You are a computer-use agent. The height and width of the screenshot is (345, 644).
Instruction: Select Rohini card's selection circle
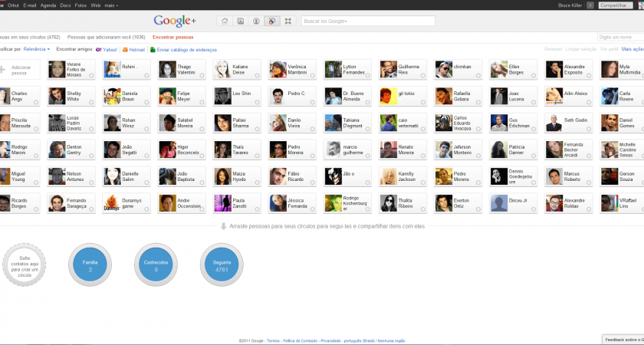pos(146,76)
